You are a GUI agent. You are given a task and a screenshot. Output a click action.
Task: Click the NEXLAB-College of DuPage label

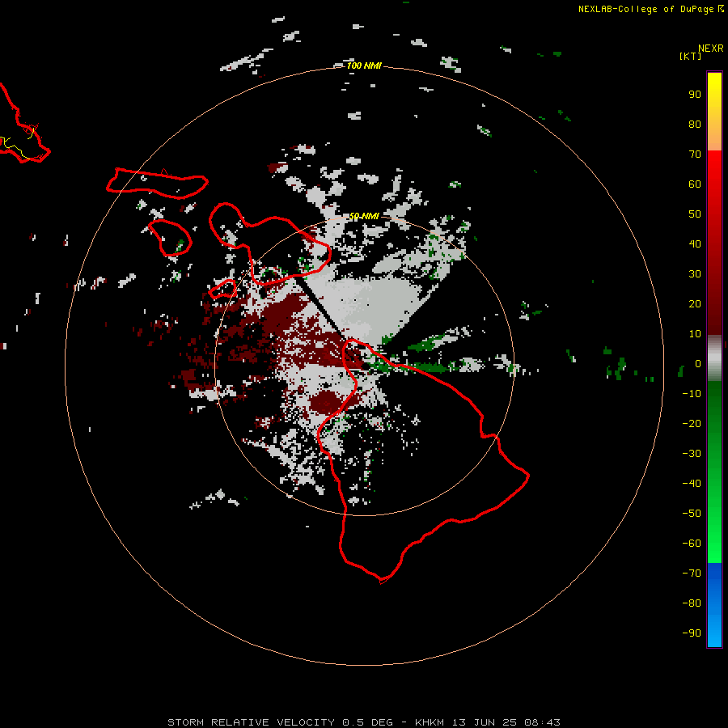645,9
